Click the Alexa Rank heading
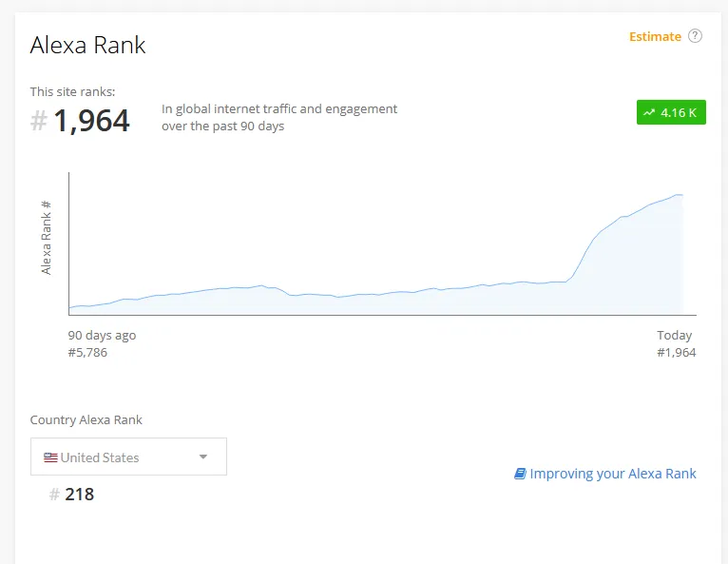This screenshot has height=564, width=728. (87, 45)
